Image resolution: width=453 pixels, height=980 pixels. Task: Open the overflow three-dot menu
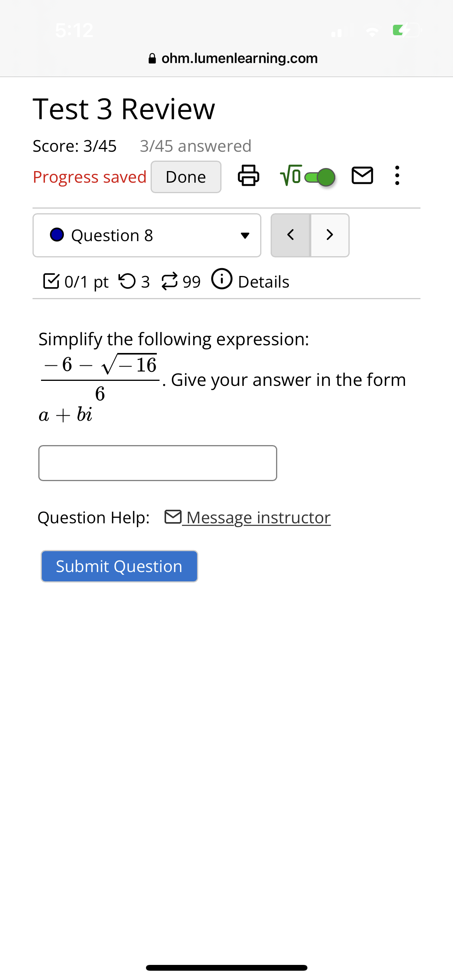(x=396, y=176)
